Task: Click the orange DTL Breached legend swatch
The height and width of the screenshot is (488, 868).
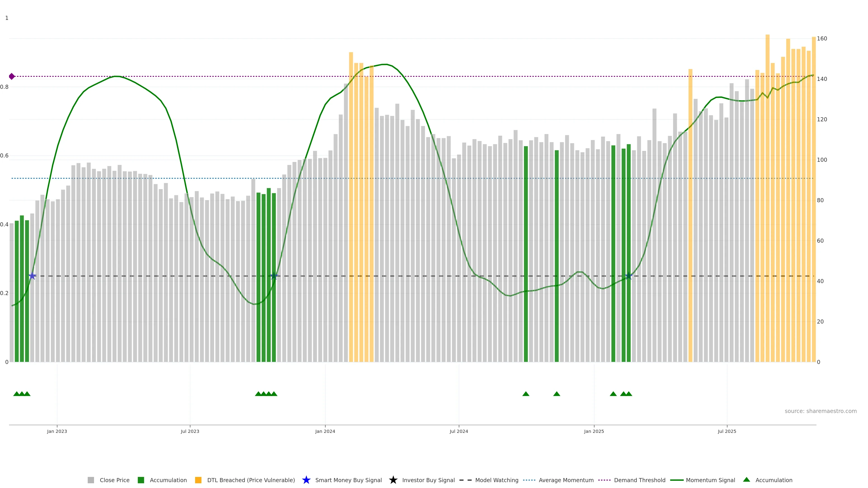Action: pos(198,480)
